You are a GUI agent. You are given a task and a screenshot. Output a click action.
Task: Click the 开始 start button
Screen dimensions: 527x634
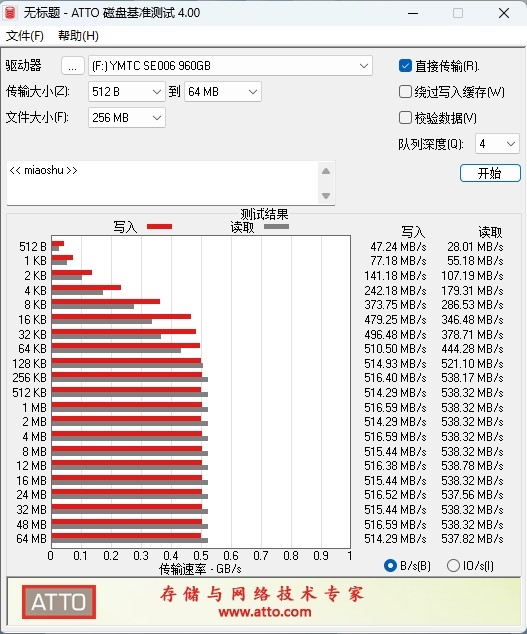(x=490, y=173)
